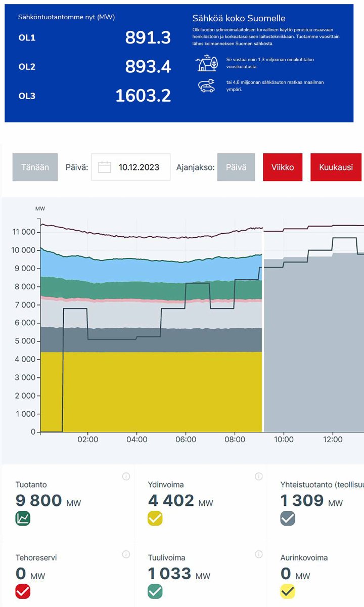The width and height of the screenshot is (364, 607).
Task: Open info icon on Tehoreservi card
Action: click(126, 554)
